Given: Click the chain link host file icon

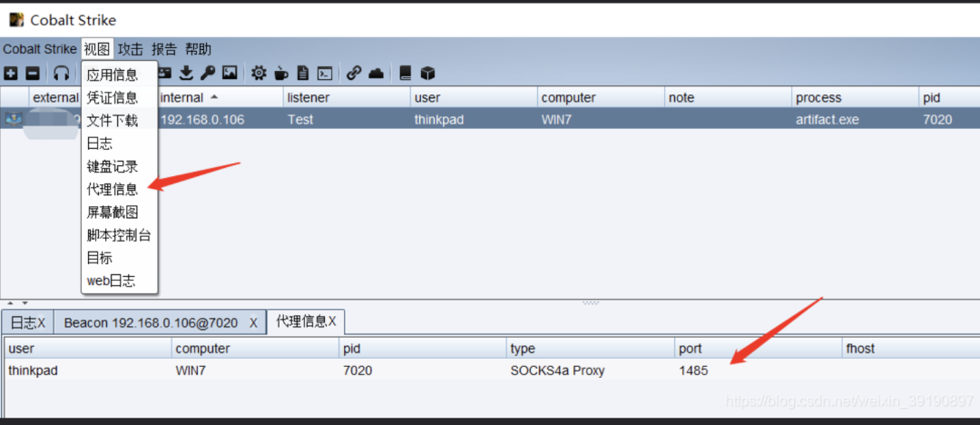Looking at the screenshot, I should tap(354, 74).
